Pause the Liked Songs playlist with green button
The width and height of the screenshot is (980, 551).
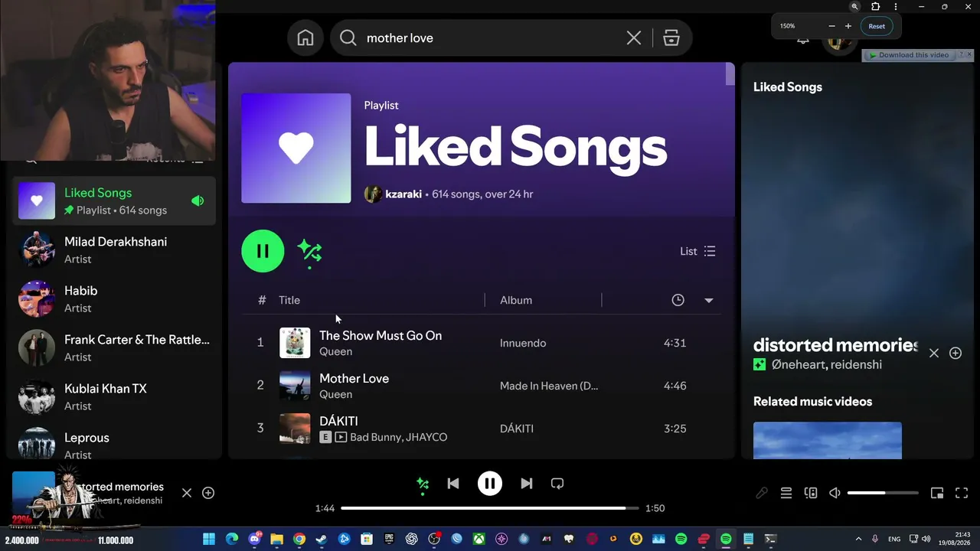(x=263, y=251)
